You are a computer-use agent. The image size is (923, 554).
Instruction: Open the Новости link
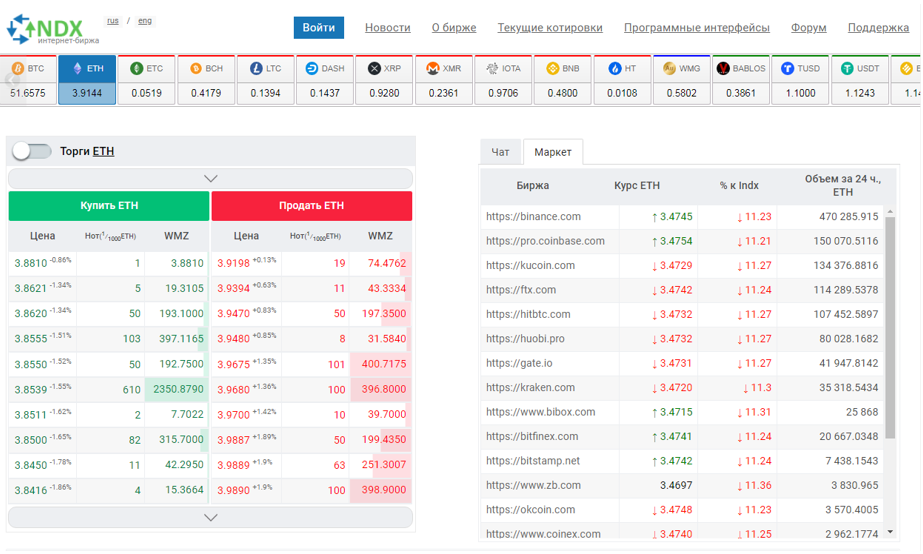point(387,28)
